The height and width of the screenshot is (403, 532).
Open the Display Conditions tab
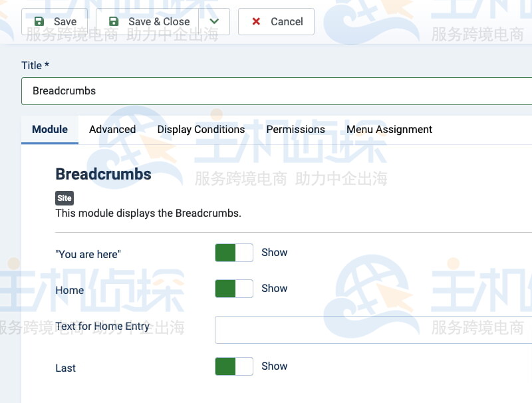[201, 130]
